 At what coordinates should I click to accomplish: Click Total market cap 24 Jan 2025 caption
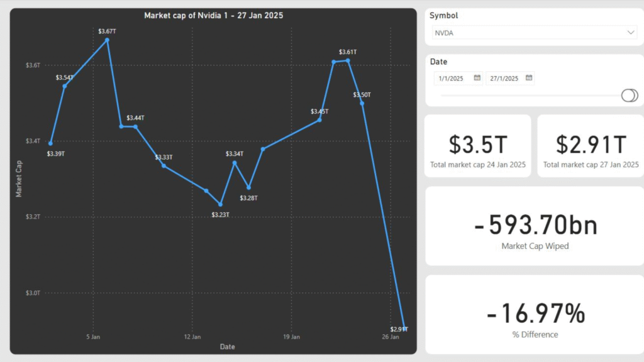478,165
